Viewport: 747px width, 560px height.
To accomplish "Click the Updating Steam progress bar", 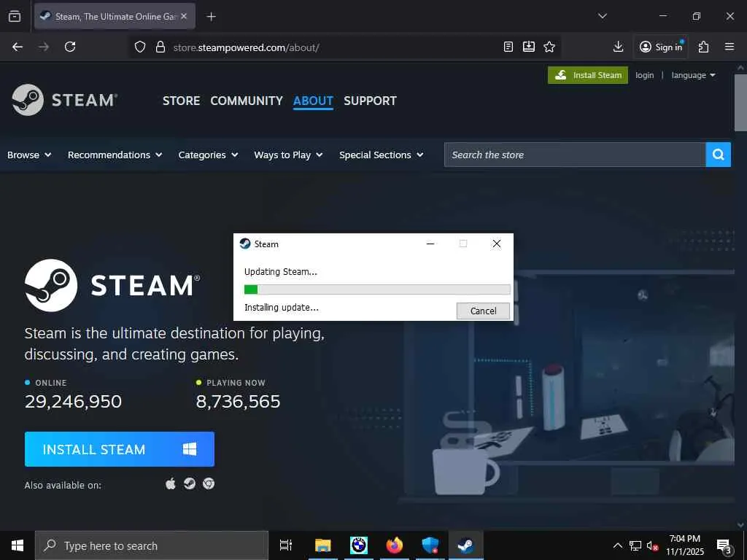I will (x=377, y=289).
